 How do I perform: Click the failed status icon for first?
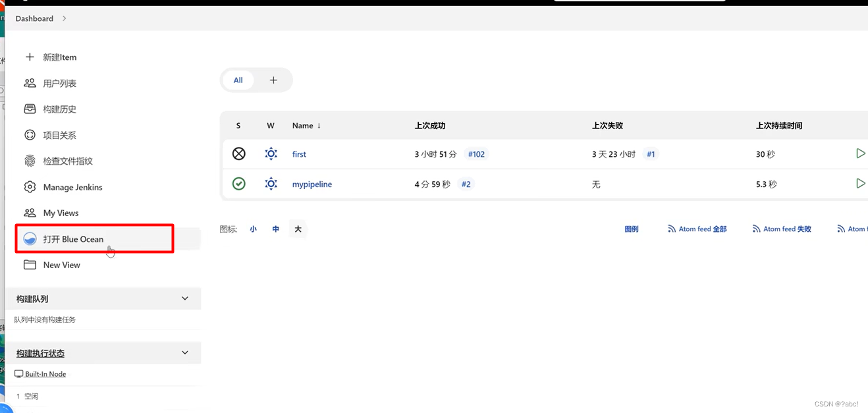239,153
